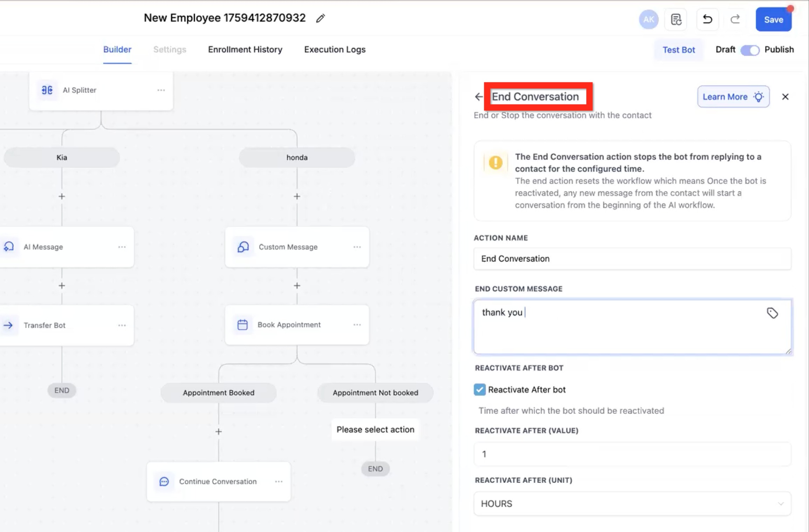Click the back arrow beside End Conversation
Screen dimensions: 809x532
[479, 97]
